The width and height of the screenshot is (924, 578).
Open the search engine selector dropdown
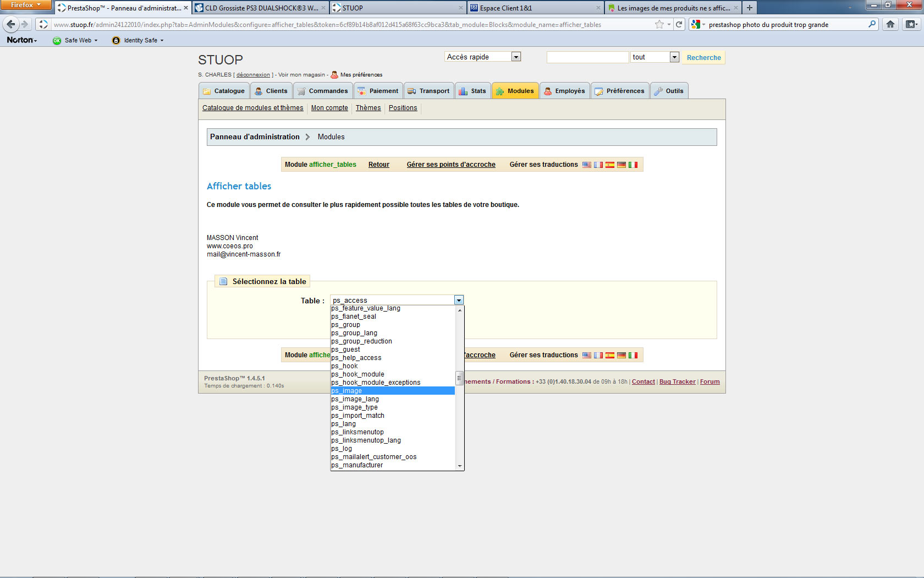[x=698, y=24]
